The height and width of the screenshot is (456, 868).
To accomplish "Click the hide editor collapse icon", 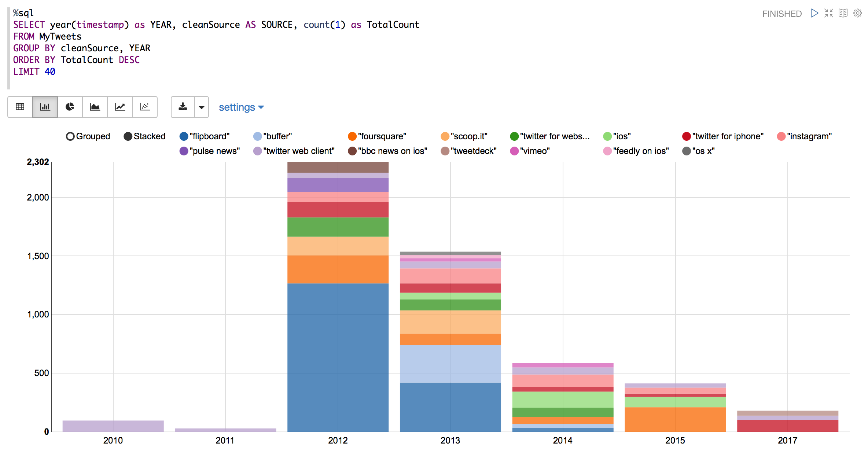I will pos(829,13).
